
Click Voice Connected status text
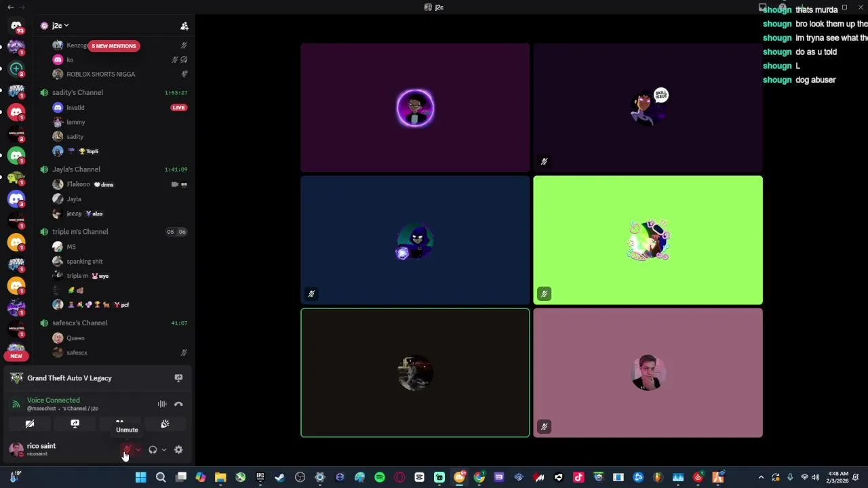coord(53,401)
